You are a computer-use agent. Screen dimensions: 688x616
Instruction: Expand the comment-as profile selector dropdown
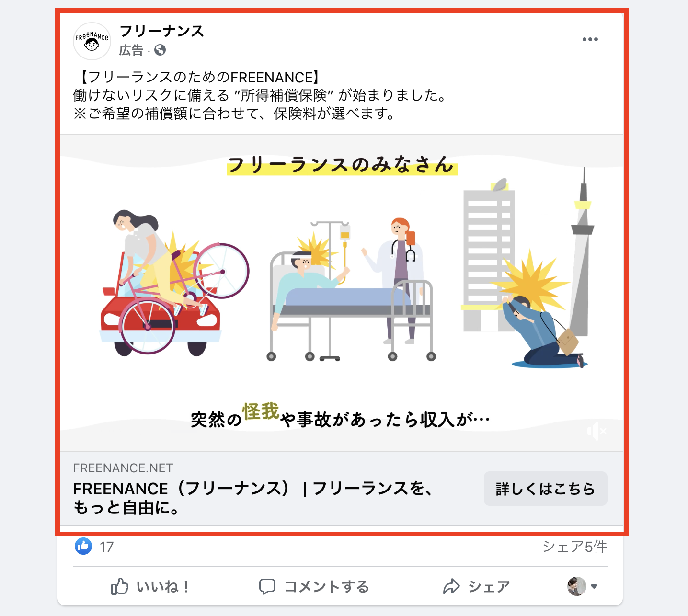tap(594, 586)
